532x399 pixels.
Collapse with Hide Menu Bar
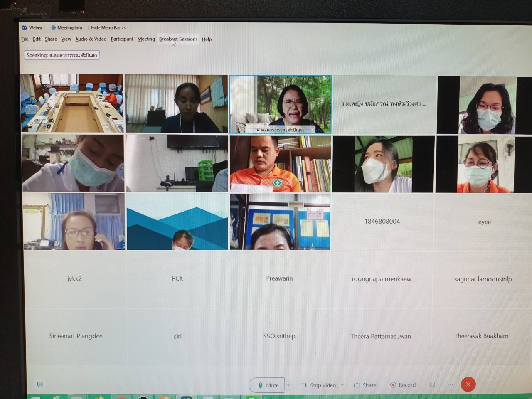(x=108, y=28)
